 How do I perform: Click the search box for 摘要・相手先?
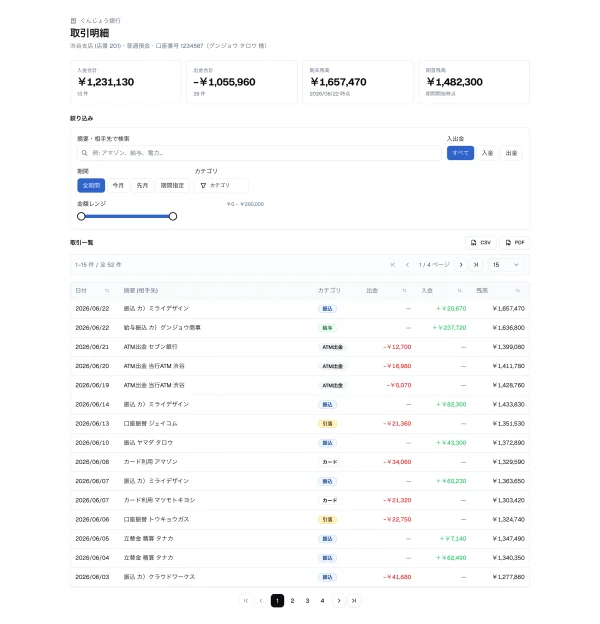pos(259,153)
